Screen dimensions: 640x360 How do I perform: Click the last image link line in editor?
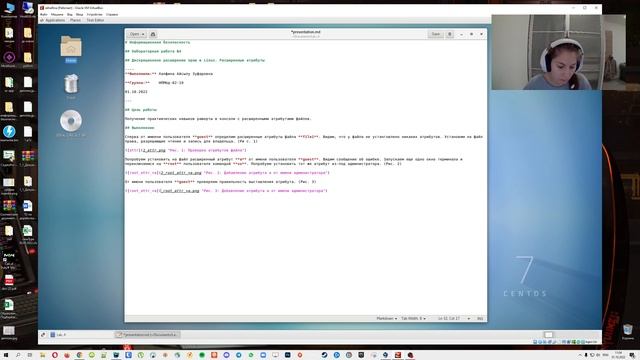click(x=226, y=191)
